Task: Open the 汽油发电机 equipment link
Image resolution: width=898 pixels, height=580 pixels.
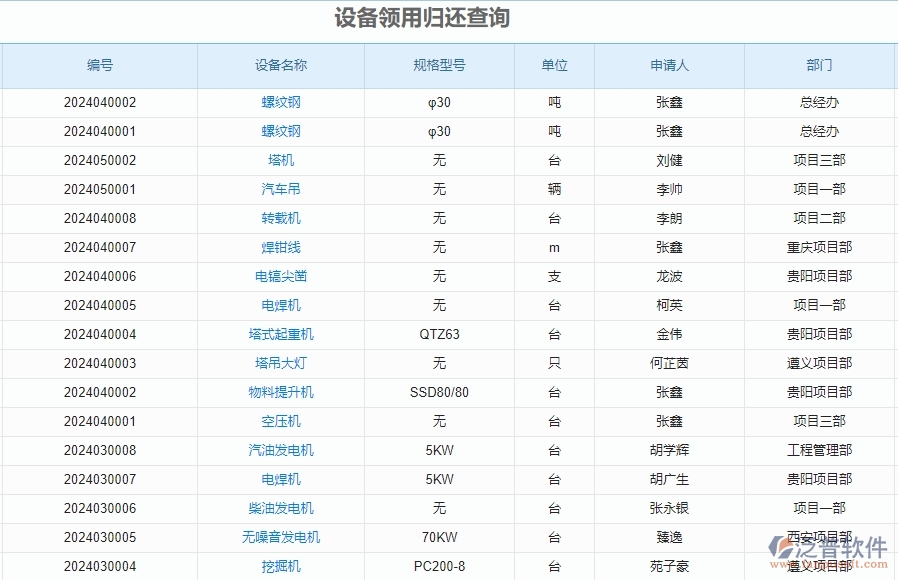Action: (280, 450)
